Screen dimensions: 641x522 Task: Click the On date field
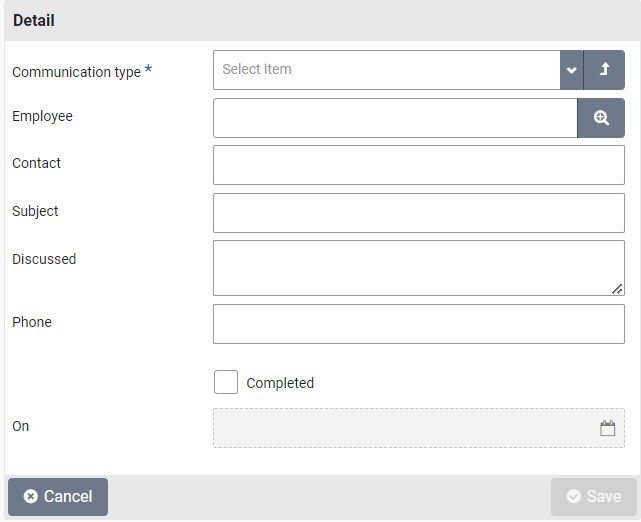[x=400, y=428]
